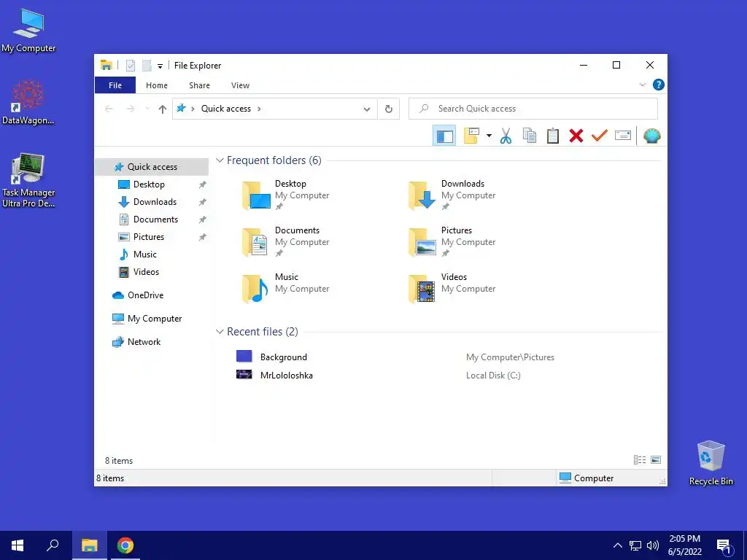Open the Windows Start menu
The width and height of the screenshot is (747, 560).
(18, 545)
